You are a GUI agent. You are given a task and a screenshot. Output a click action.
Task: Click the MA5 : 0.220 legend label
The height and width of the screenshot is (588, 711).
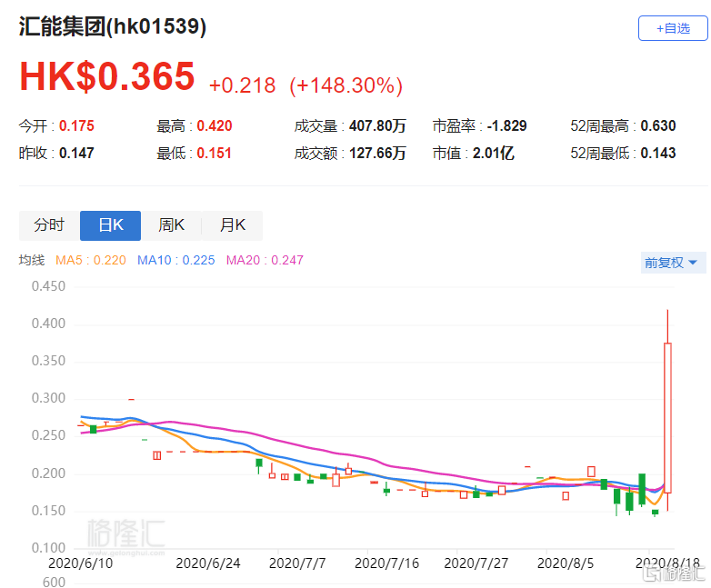[91, 260]
